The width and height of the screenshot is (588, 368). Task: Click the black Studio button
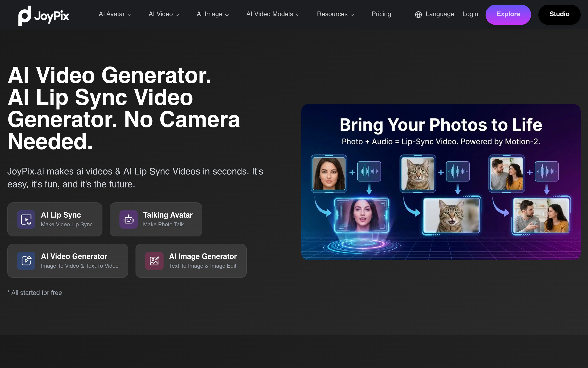tap(559, 14)
